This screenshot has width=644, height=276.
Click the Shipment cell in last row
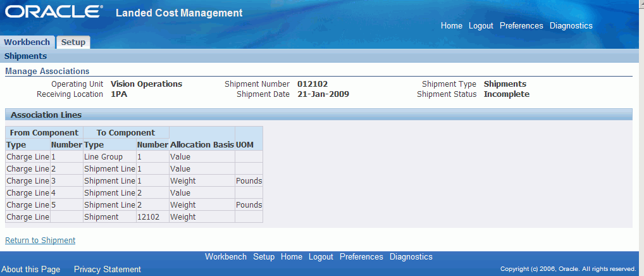tap(109, 217)
